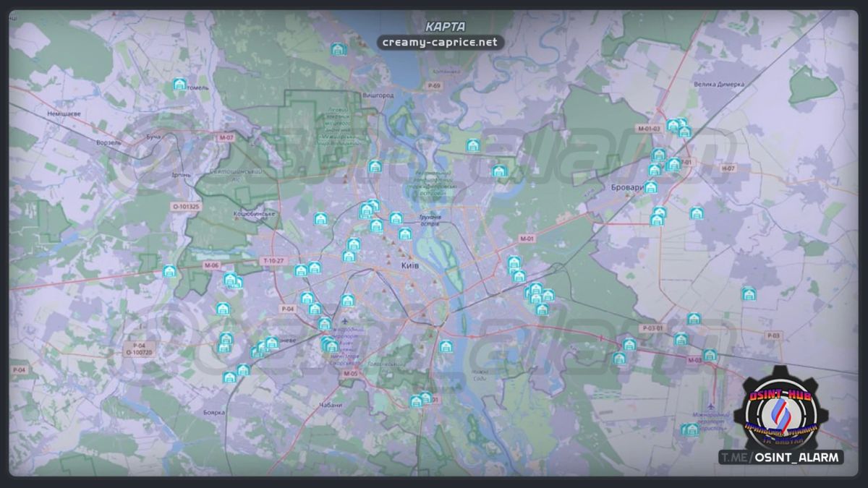Select the Велика Димерка label
This screenshot has width=868, height=488.
click(x=719, y=84)
